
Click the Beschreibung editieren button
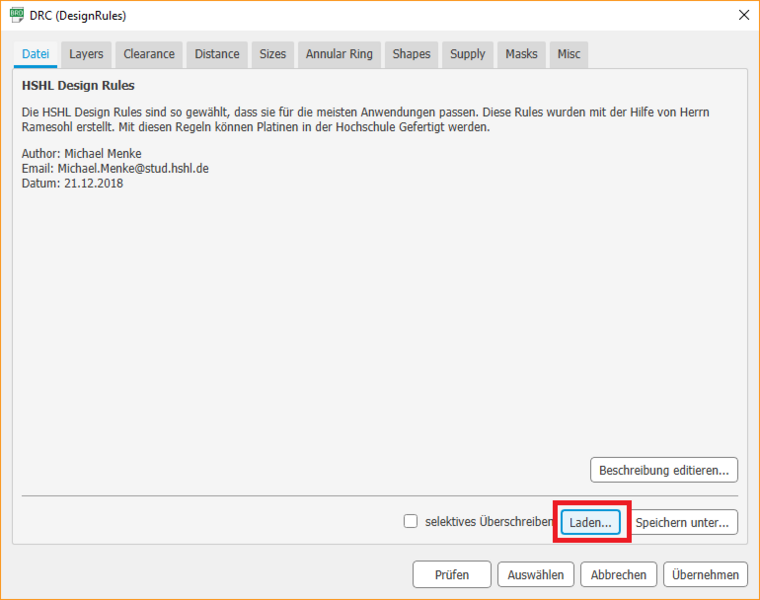665,469
